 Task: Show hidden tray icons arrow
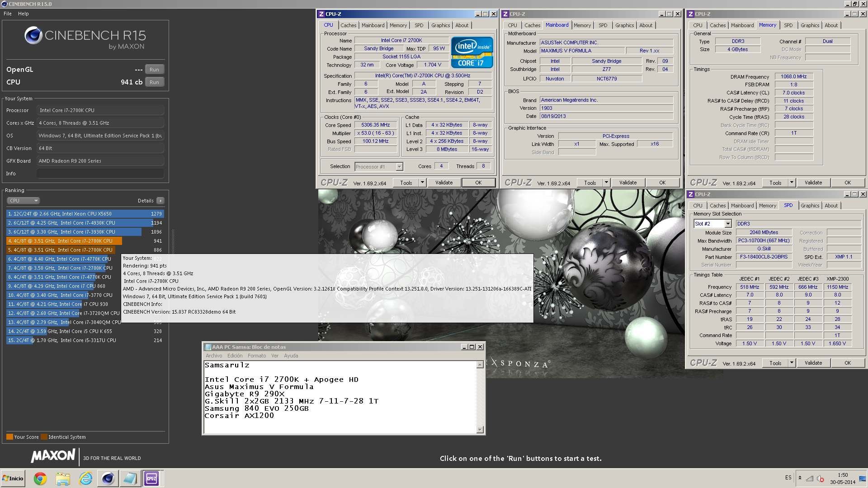pyautogui.click(x=800, y=478)
